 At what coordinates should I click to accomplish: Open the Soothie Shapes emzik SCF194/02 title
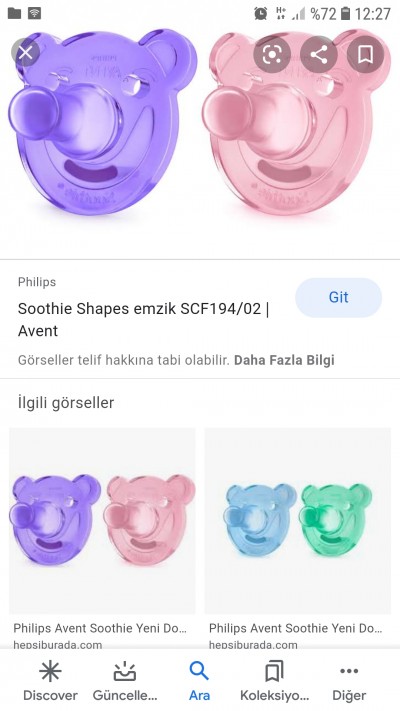pos(143,320)
